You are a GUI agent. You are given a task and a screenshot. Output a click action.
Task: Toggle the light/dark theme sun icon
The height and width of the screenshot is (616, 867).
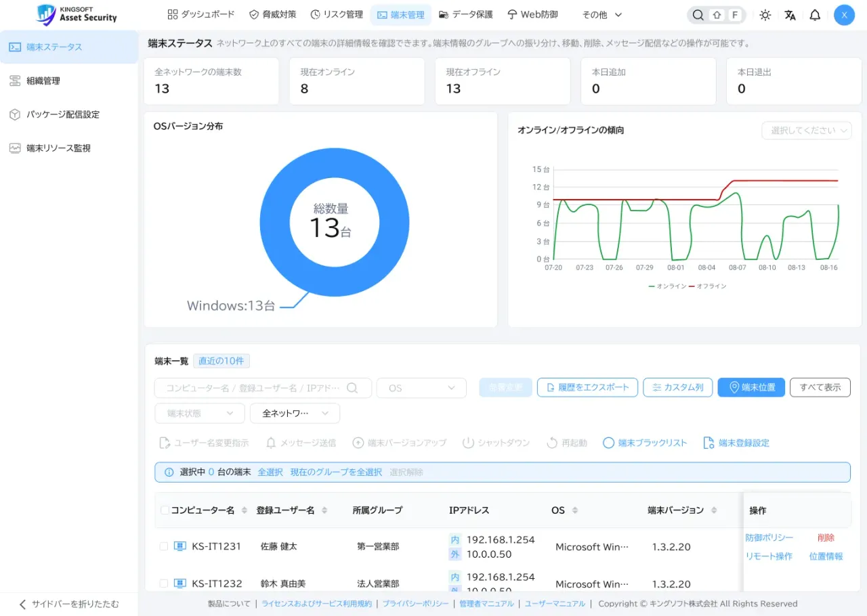765,15
